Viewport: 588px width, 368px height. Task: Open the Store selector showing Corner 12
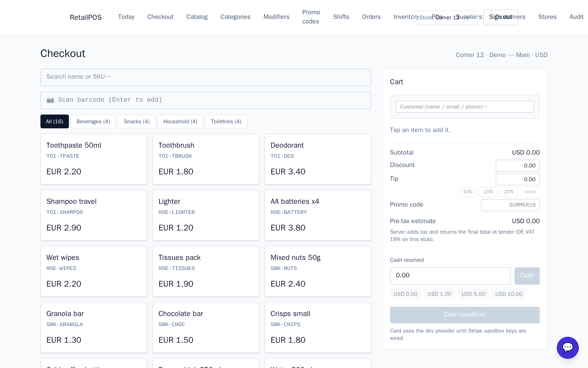445,17
